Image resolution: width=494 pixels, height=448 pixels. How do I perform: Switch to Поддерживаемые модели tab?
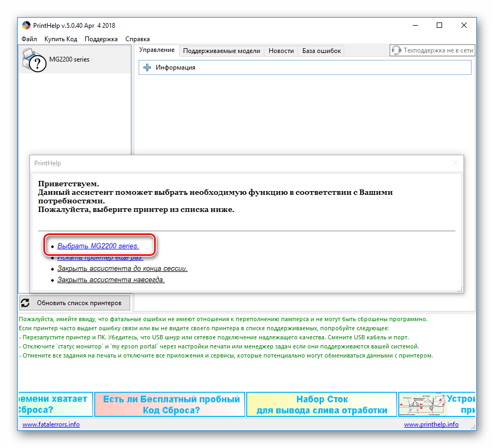click(x=221, y=51)
